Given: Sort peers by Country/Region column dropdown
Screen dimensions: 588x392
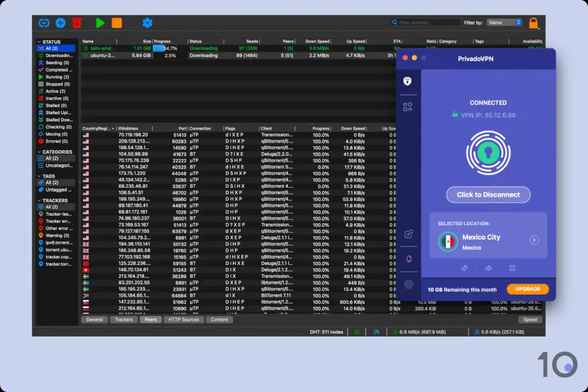Looking at the screenshot, I should pos(98,128).
